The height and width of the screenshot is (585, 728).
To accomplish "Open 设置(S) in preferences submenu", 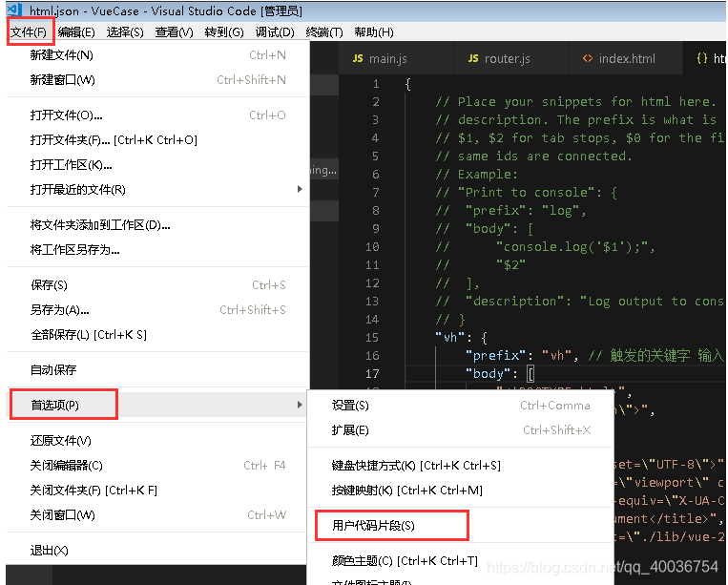I will [461, 406].
